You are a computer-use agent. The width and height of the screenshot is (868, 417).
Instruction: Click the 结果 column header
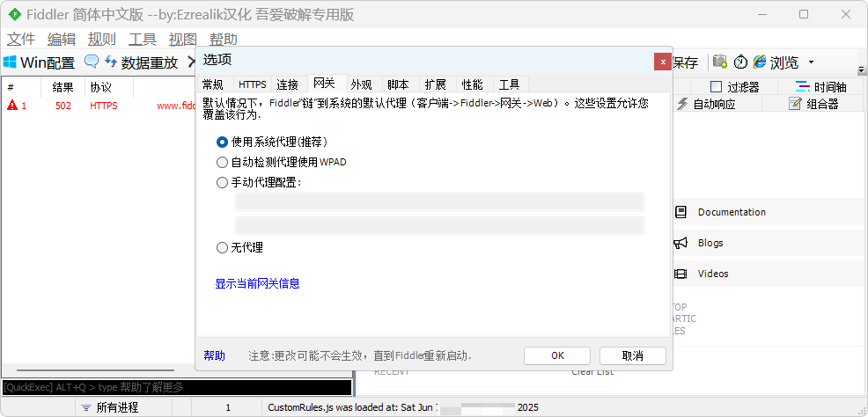pyautogui.click(x=63, y=87)
